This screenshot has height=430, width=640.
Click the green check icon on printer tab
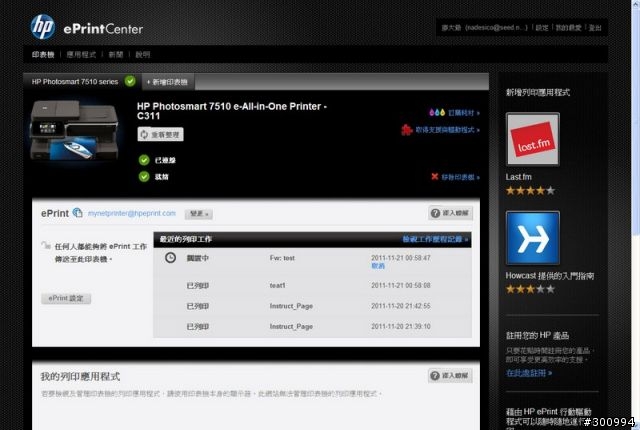point(130,81)
